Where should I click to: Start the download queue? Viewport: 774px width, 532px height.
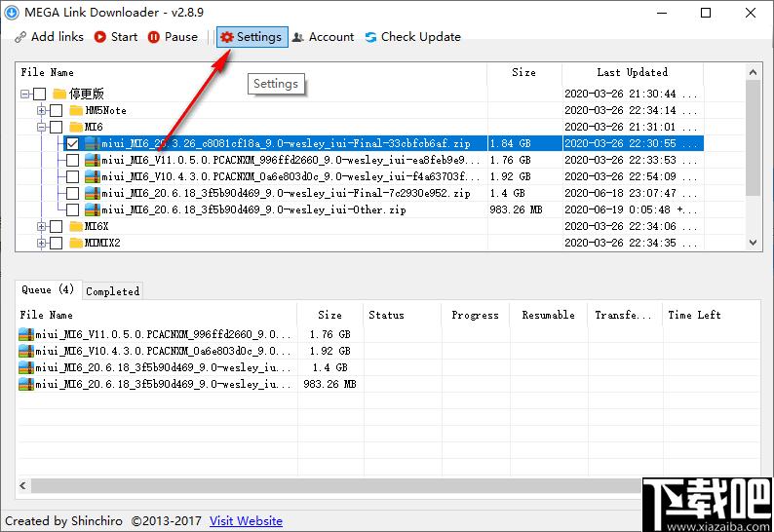pos(116,37)
